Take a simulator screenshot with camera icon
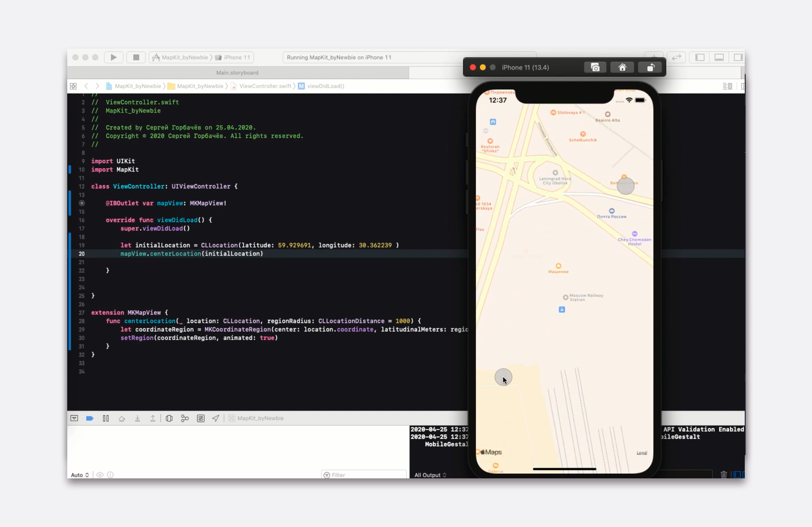Image resolution: width=812 pixels, height=527 pixels. (x=595, y=67)
